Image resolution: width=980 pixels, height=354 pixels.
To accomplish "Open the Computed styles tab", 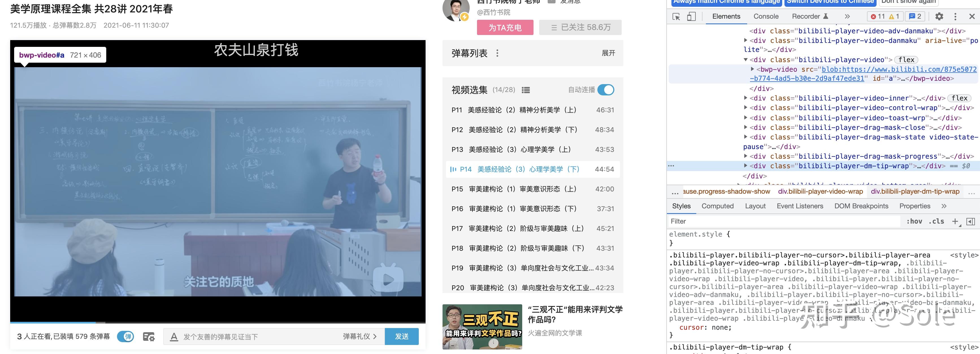I will click(717, 206).
